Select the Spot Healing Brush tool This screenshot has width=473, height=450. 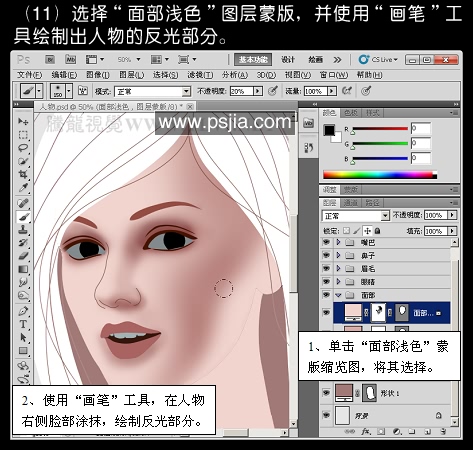tap(23, 203)
